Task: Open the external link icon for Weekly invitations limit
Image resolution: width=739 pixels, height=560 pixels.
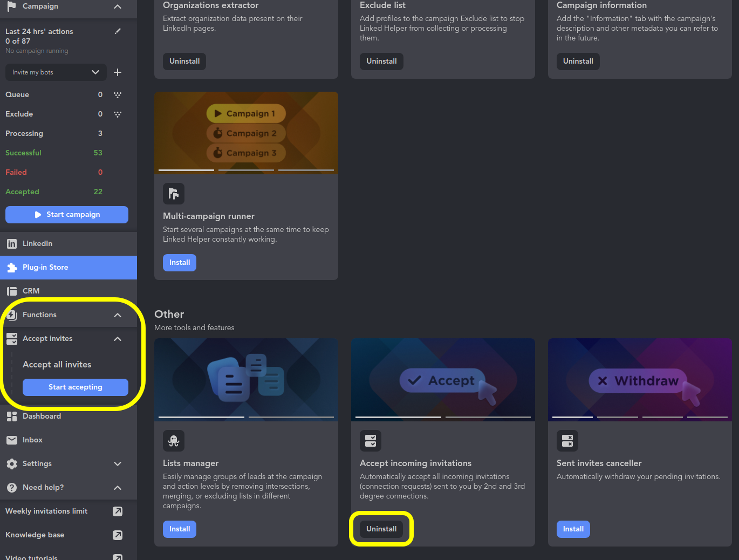Action: (x=118, y=511)
